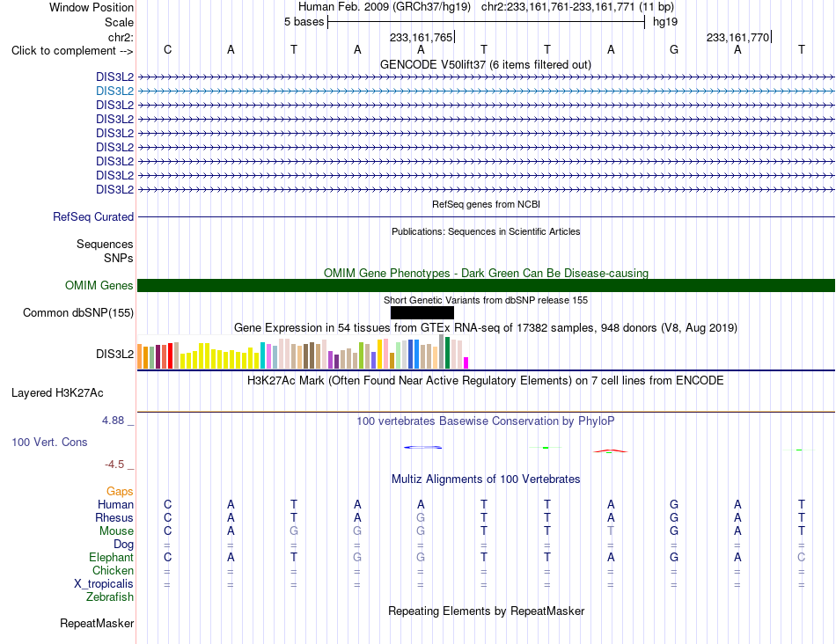
Task: Click 'RefSeq genes from NCBI' track title
Action: (486, 204)
